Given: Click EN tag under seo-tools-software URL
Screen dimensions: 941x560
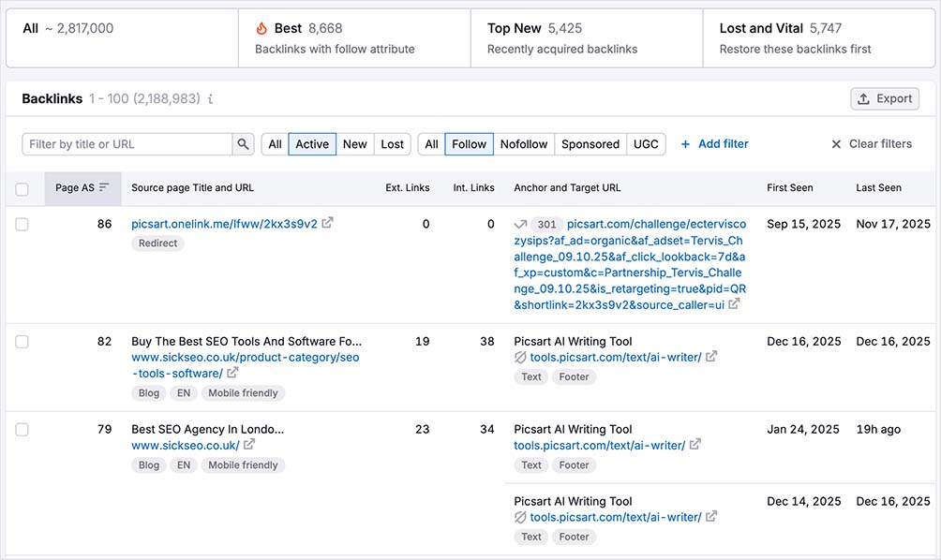Looking at the screenshot, I should tap(184, 393).
